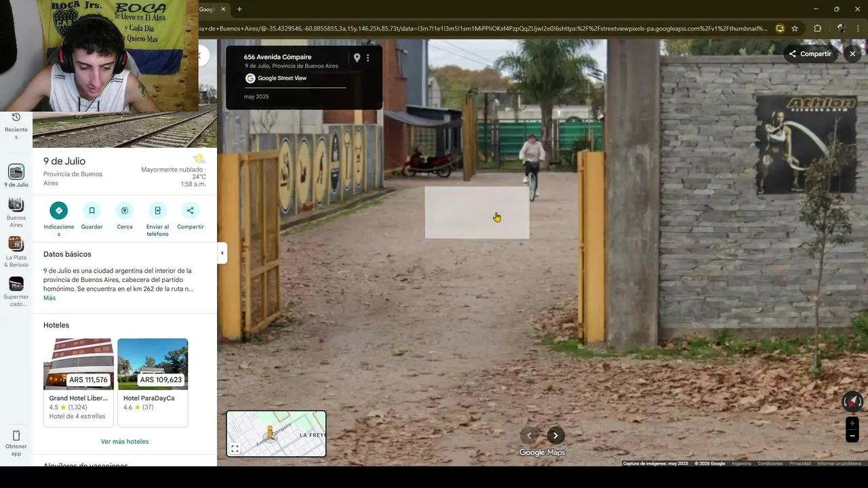The image size is (868, 488).
Task: Open the Grand Hotel Libertador card
Action: coord(79,383)
